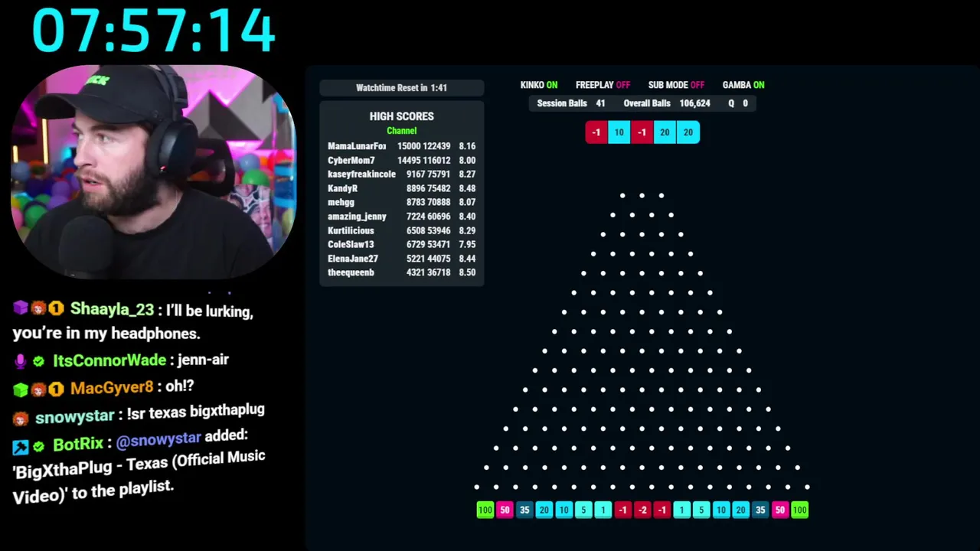Select the theequeenb high score row
The image size is (980, 551).
coord(402,272)
